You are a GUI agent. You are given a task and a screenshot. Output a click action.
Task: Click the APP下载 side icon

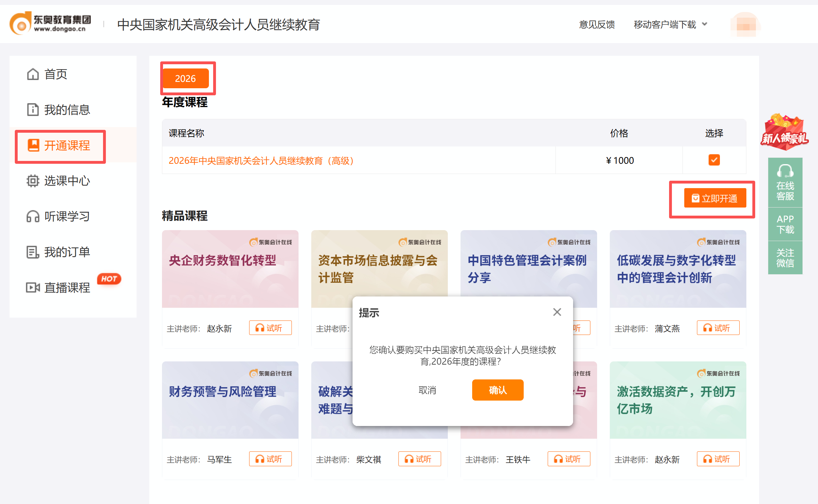pos(785,224)
